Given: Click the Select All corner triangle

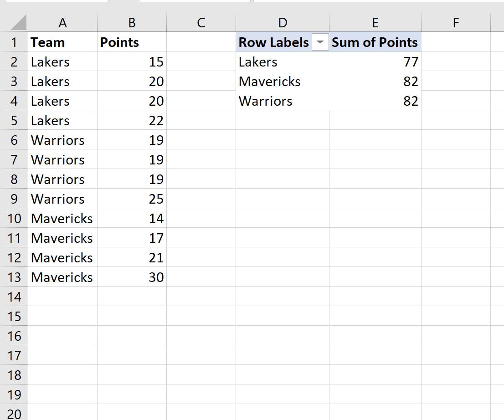Looking at the screenshot, I should pos(19,22).
